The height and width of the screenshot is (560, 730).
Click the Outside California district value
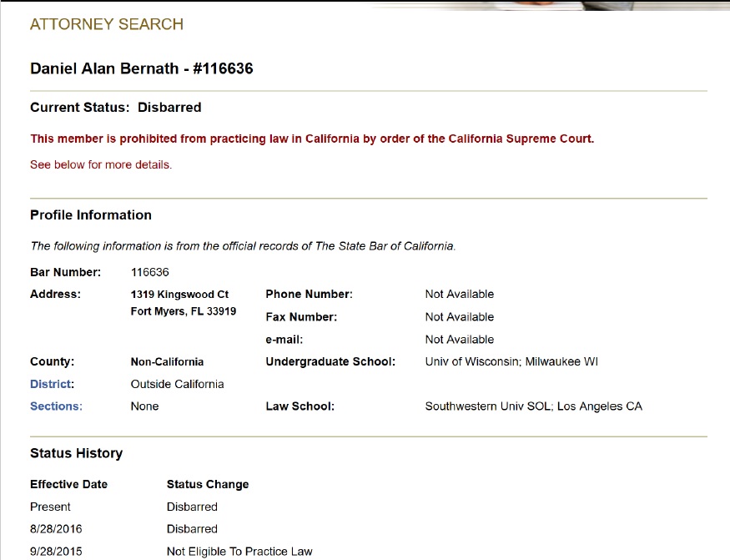178,384
